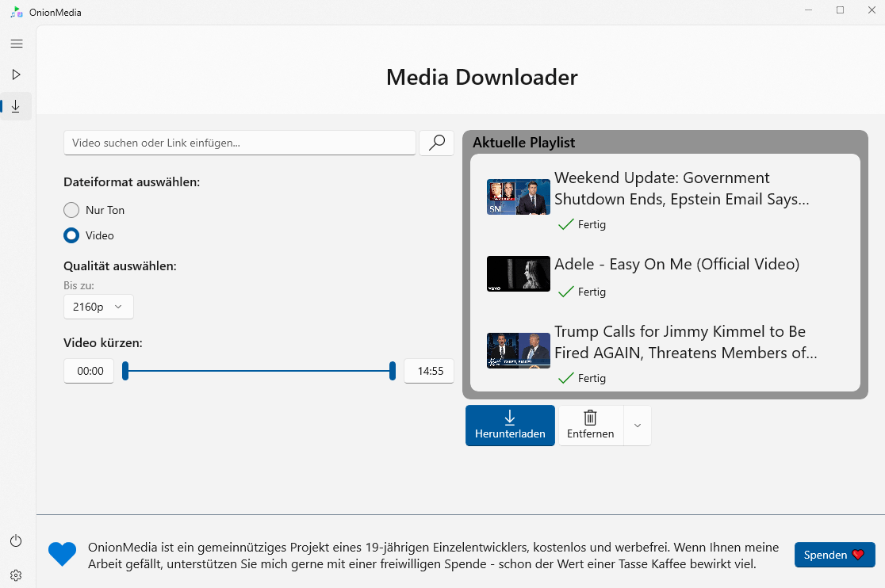Image resolution: width=885 pixels, height=588 pixels.
Task: Open the navigation hamburger menu
Action: [x=16, y=44]
